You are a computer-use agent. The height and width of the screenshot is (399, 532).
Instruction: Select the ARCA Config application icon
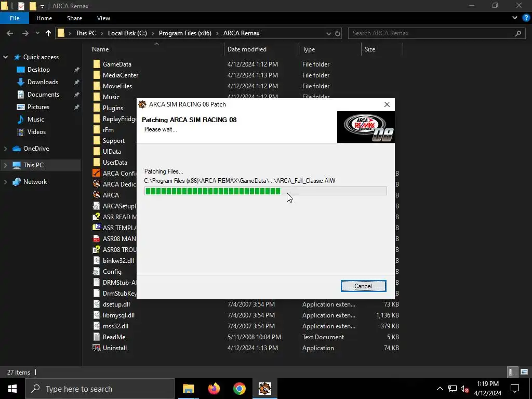click(x=97, y=174)
